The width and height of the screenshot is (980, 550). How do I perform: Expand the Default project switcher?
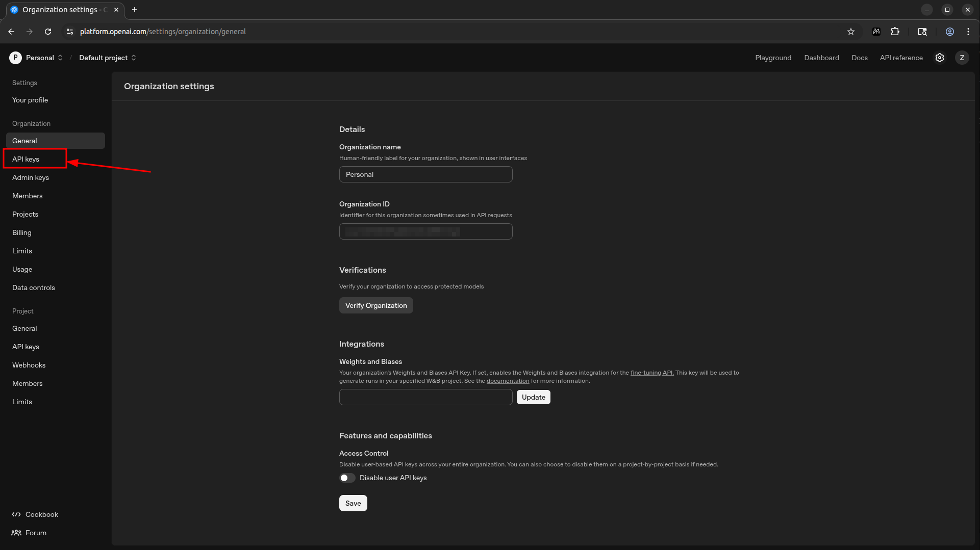[x=108, y=58]
